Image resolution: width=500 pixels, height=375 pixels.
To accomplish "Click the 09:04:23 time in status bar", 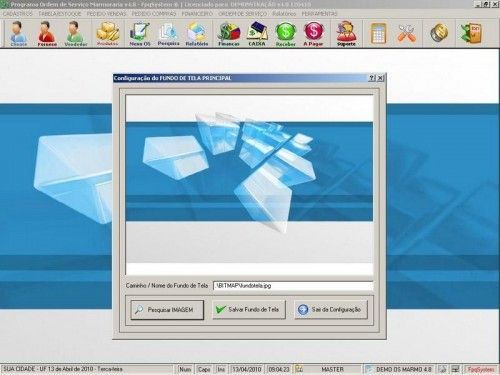I will [279, 369].
